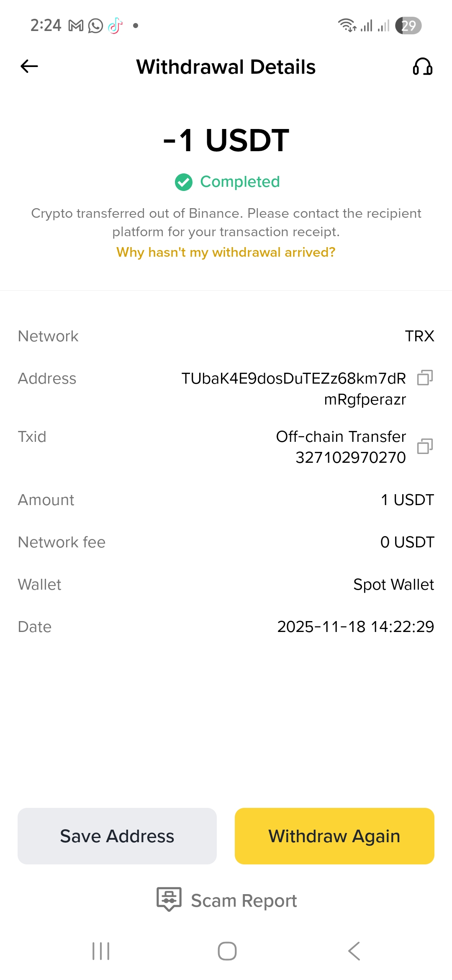Tap the battery indicator in status bar
The height and width of the screenshot is (980, 452).
[408, 26]
